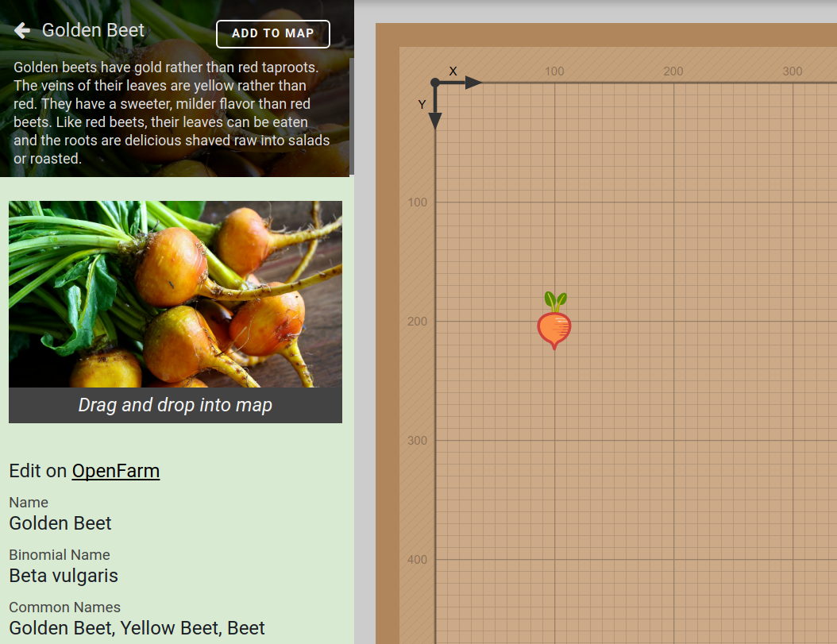Click the 'Drag and drop into map' caption

[175, 405]
